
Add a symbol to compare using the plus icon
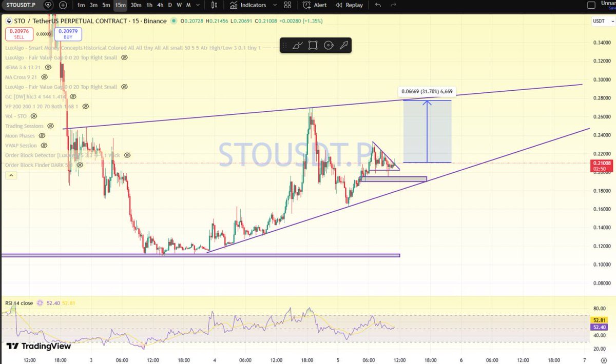(63, 5)
